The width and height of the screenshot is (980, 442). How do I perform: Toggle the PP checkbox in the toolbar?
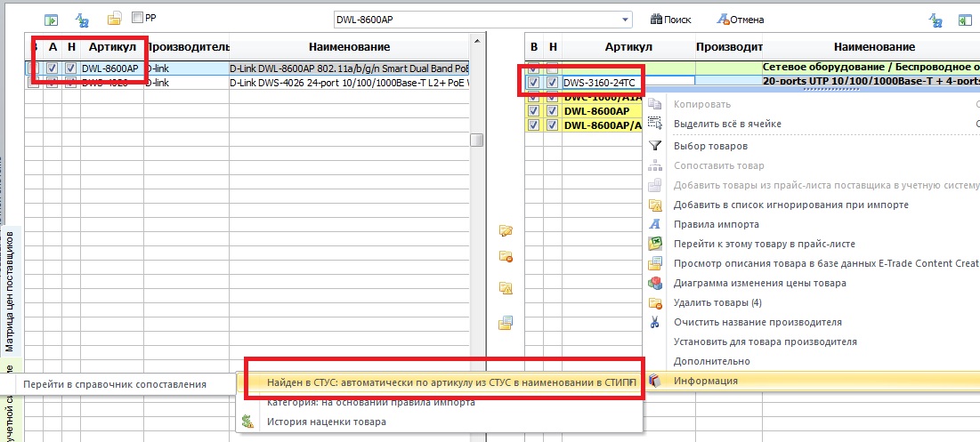click(x=137, y=18)
